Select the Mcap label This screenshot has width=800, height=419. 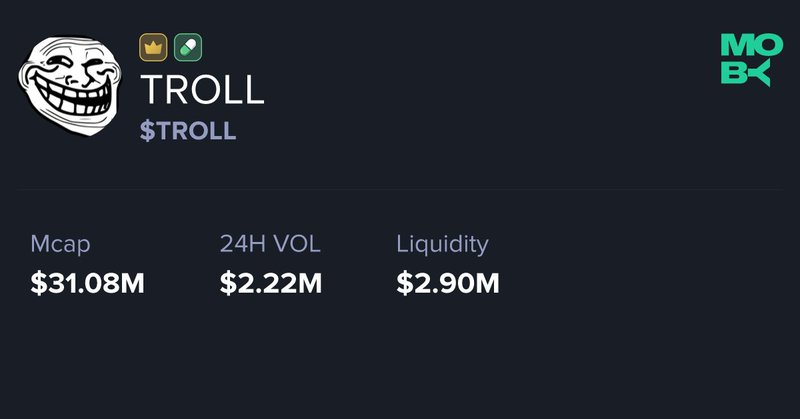(x=59, y=244)
